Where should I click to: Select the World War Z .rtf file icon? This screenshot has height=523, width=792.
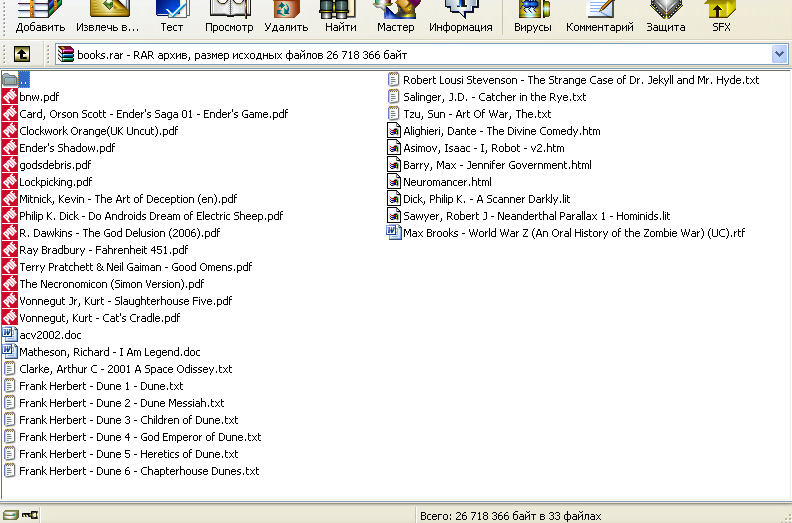[x=393, y=232]
